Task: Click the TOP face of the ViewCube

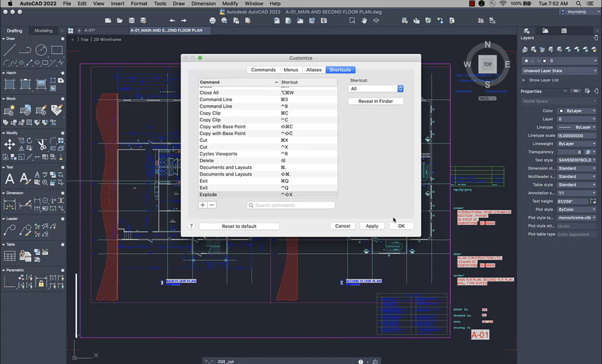Action: click(x=487, y=64)
